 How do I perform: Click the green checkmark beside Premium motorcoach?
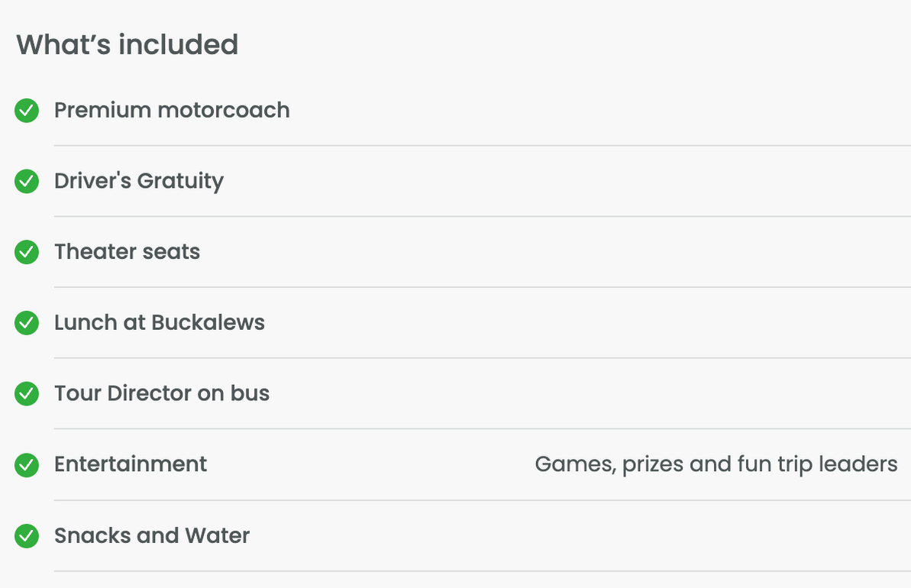(x=27, y=111)
